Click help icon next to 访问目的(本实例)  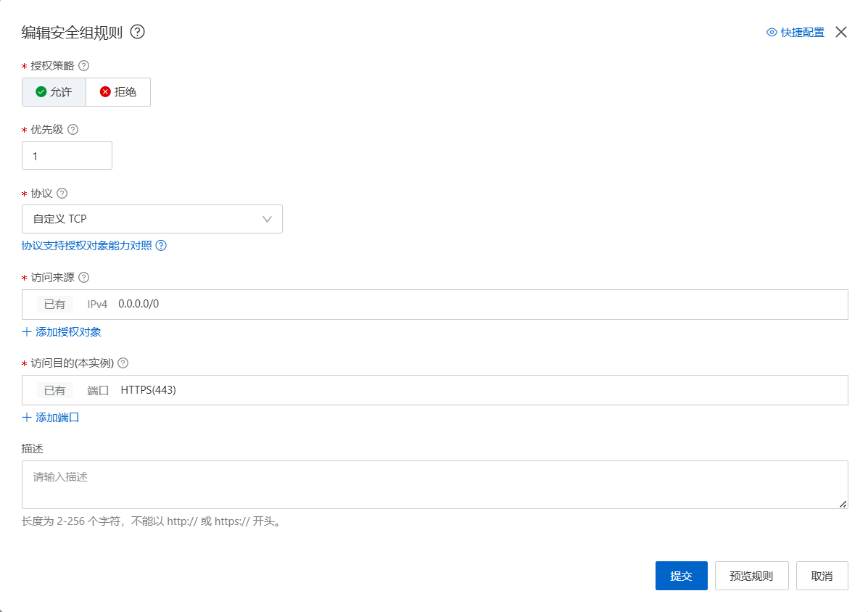123,363
